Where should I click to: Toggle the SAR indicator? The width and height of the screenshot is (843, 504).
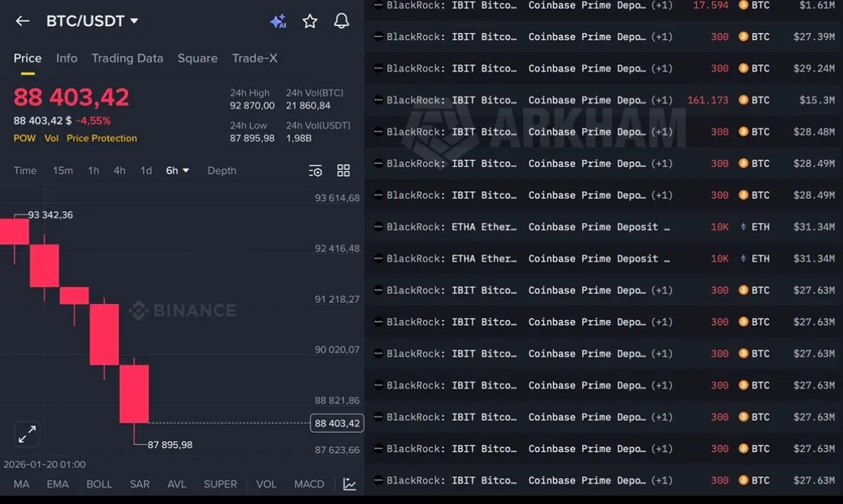140,484
